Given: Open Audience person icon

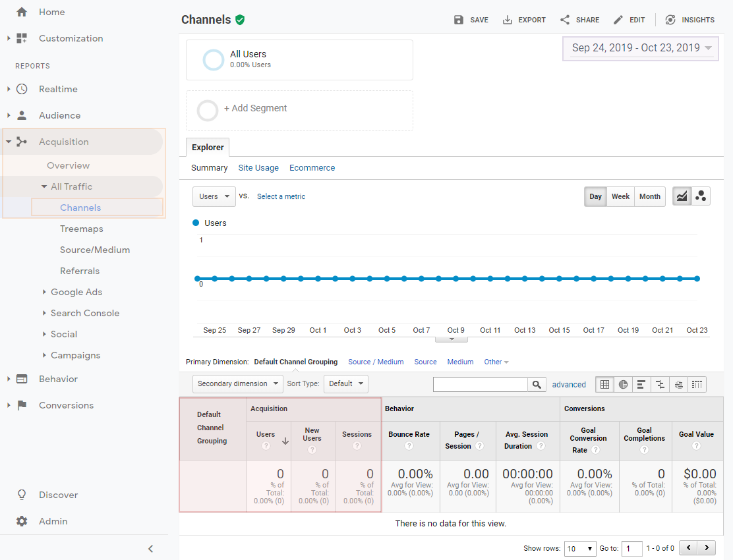Looking at the screenshot, I should pos(22,115).
